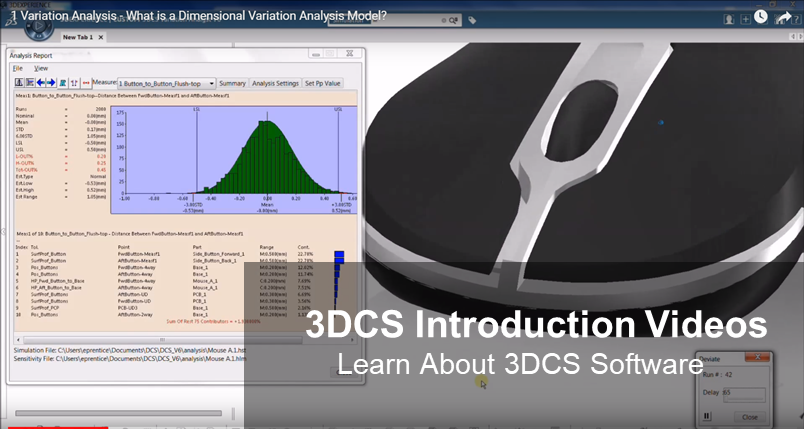This screenshot has height=429, width=804.
Task: Click the Summary button
Action: (x=232, y=84)
